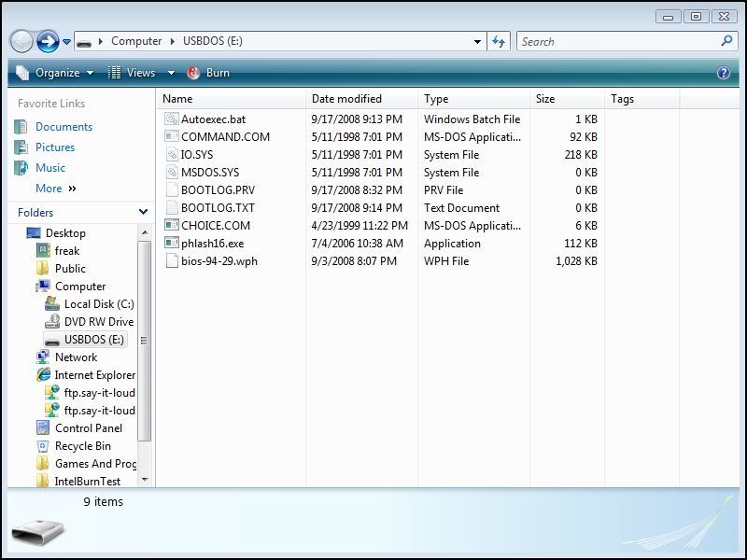Collapse the Folders pane with chevron
747x560 pixels.
point(143,212)
